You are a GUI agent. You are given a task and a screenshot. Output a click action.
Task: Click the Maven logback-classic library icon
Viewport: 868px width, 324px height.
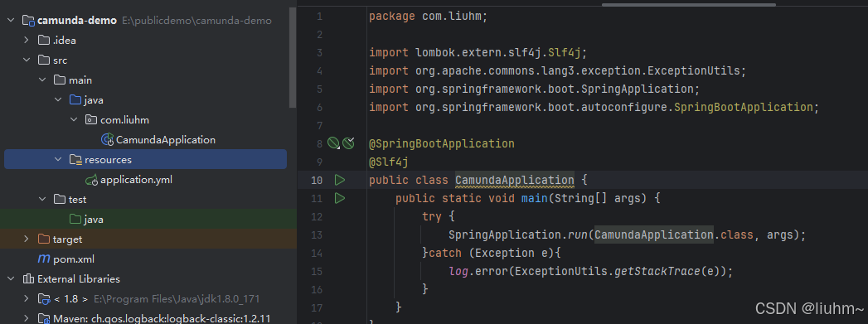click(x=44, y=319)
